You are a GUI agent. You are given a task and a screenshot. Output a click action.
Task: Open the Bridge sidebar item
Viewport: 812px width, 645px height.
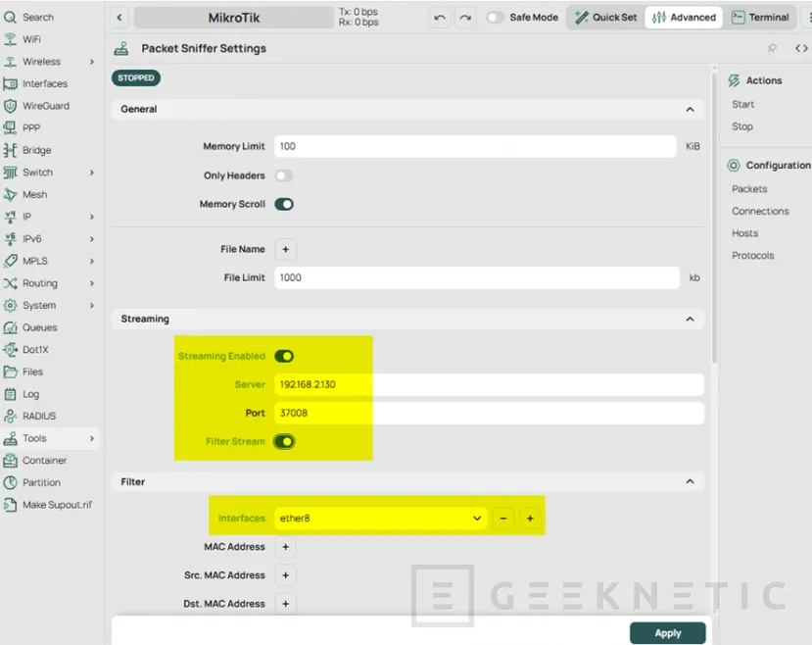(37, 150)
